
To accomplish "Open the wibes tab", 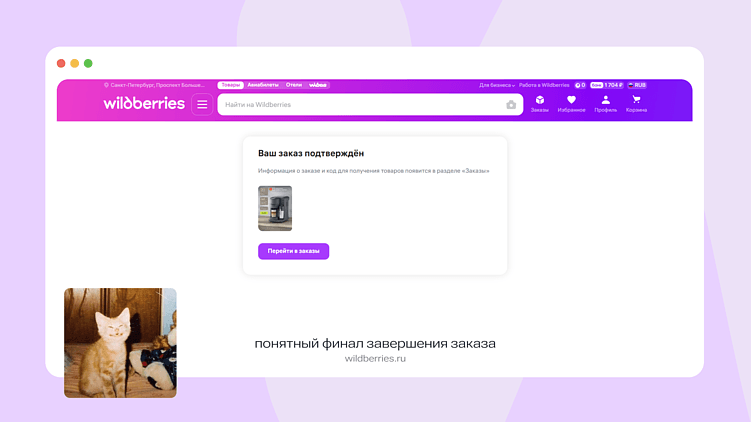I will pyautogui.click(x=318, y=85).
